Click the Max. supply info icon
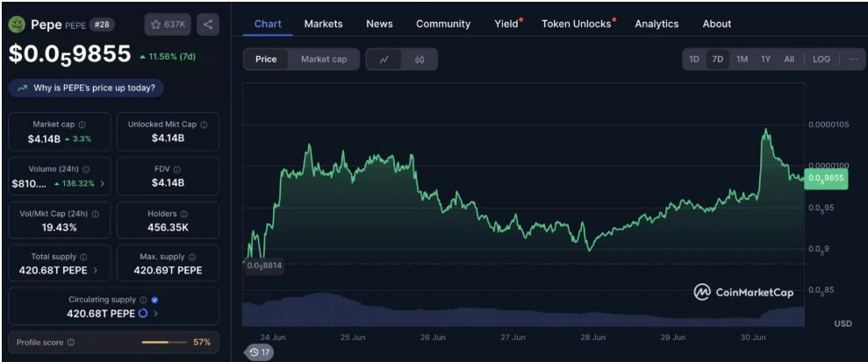This screenshot has width=868, height=362. pyautogui.click(x=192, y=257)
